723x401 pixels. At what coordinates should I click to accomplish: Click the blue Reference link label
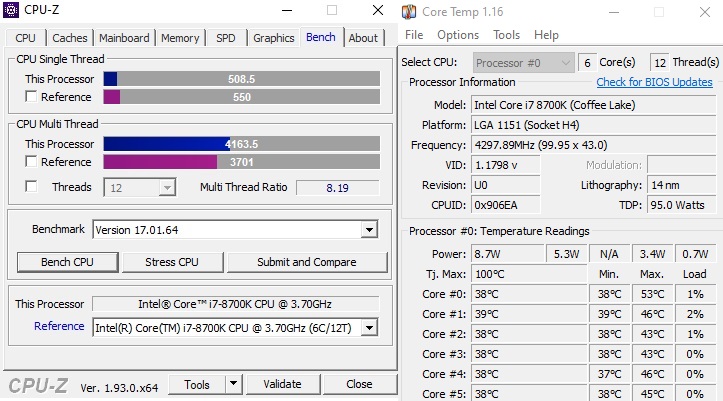pyautogui.click(x=59, y=326)
